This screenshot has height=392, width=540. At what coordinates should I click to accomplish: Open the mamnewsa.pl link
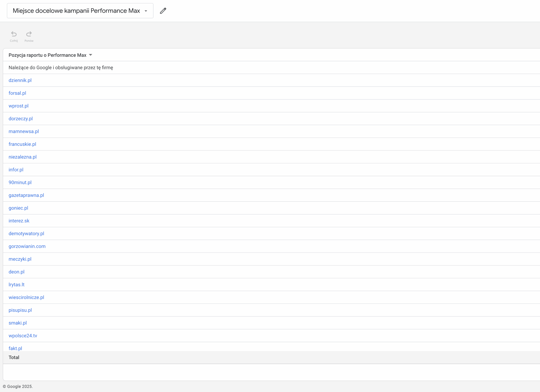click(24, 131)
